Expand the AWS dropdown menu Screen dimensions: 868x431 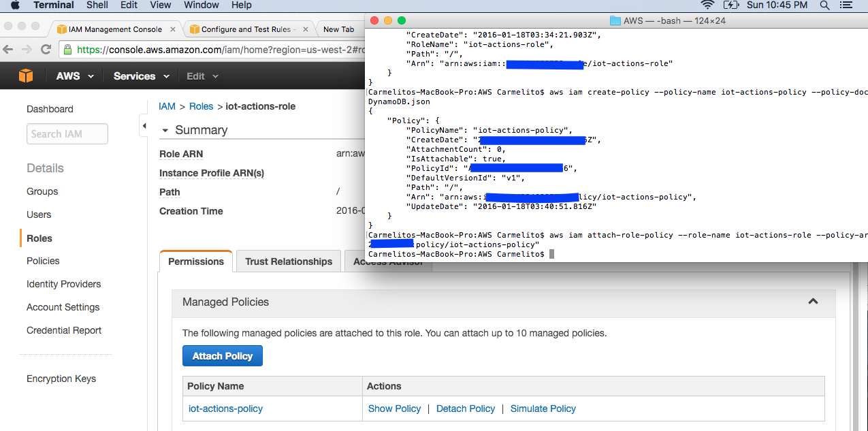(75, 76)
